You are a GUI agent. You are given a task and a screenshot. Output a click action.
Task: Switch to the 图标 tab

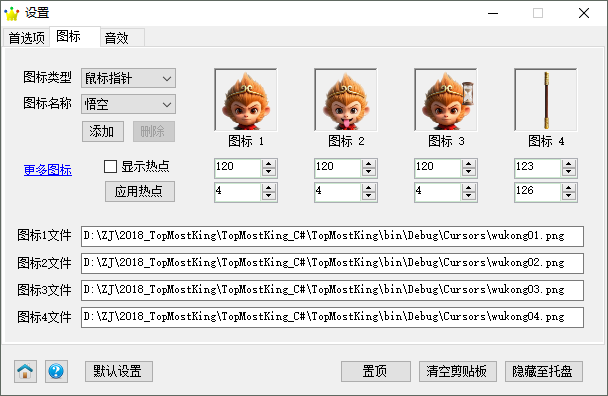pos(75,36)
